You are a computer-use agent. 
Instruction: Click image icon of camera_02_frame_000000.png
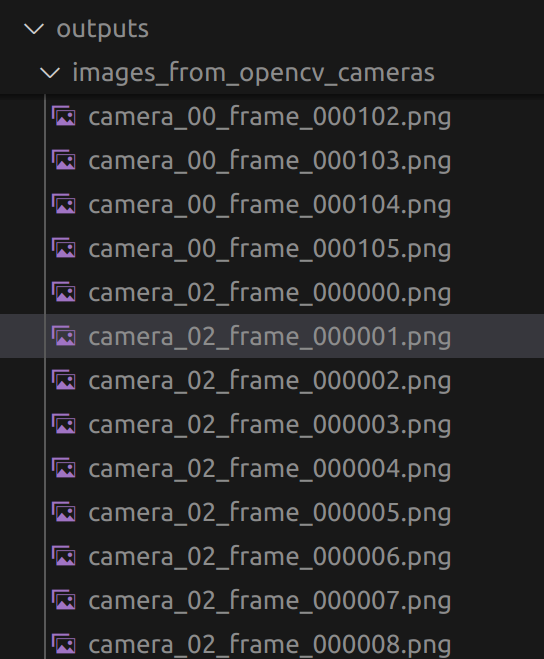point(64,293)
